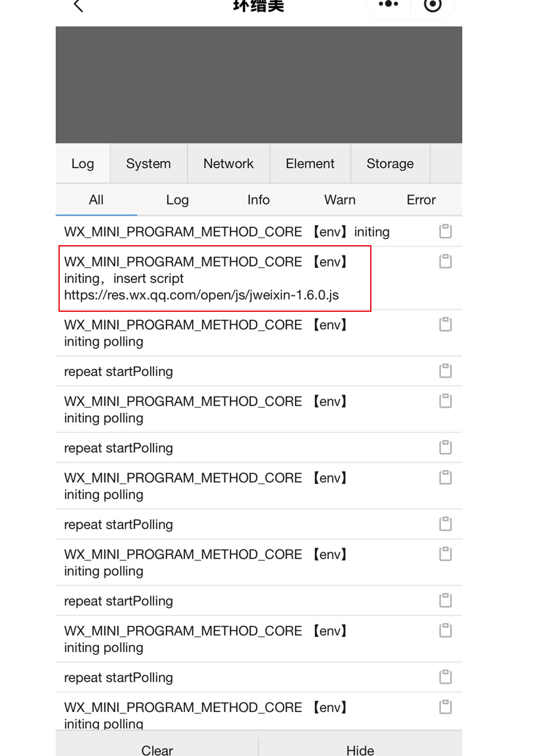This screenshot has width=540, height=756.
Task: Select the first 'repeat startPolling' row
Action: [x=259, y=371]
